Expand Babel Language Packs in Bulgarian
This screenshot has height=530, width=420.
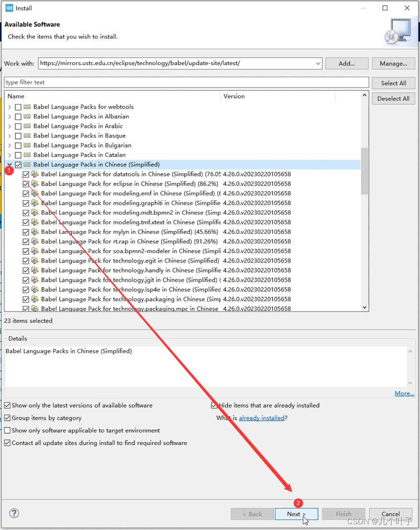pos(10,145)
